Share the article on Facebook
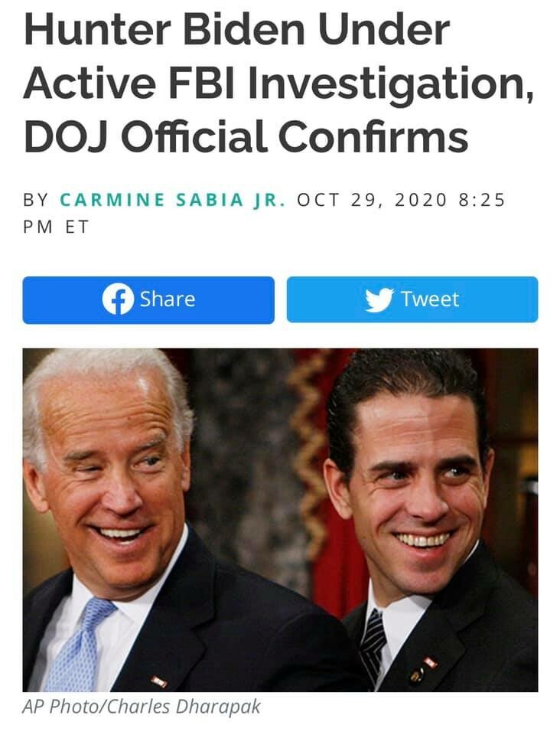Image resolution: width=560 pixels, height=735 pixels. click(x=148, y=299)
